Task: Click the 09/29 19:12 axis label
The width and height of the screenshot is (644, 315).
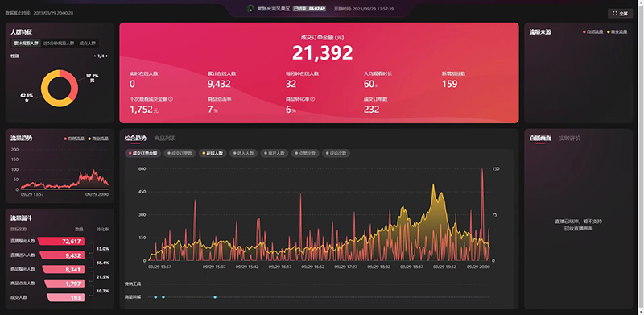Action: [446, 267]
